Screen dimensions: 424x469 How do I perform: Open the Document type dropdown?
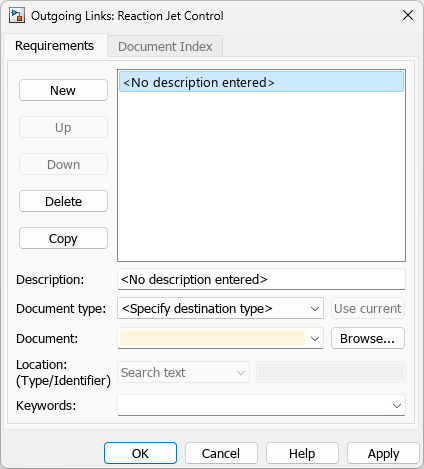point(220,308)
